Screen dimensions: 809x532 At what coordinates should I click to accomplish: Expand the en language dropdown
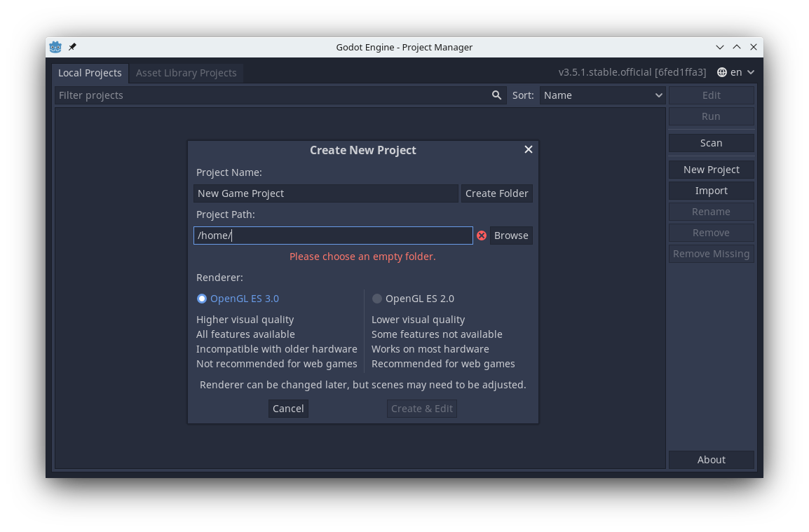pos(736,72)
